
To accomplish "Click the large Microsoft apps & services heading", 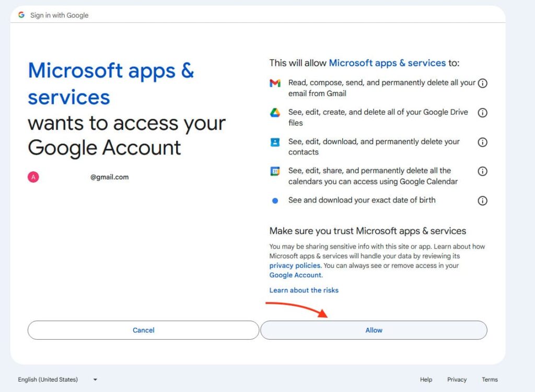I will (111, 84).
